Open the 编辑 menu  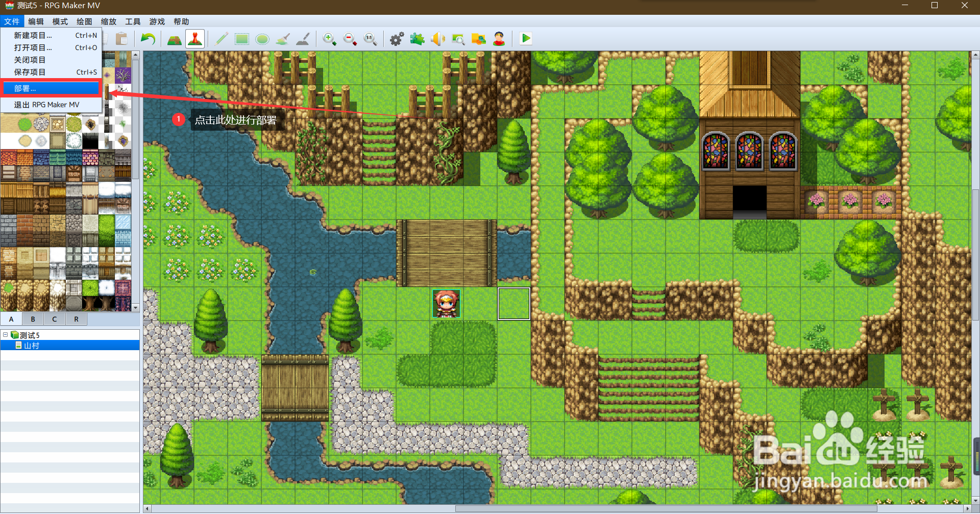[36, 21]
